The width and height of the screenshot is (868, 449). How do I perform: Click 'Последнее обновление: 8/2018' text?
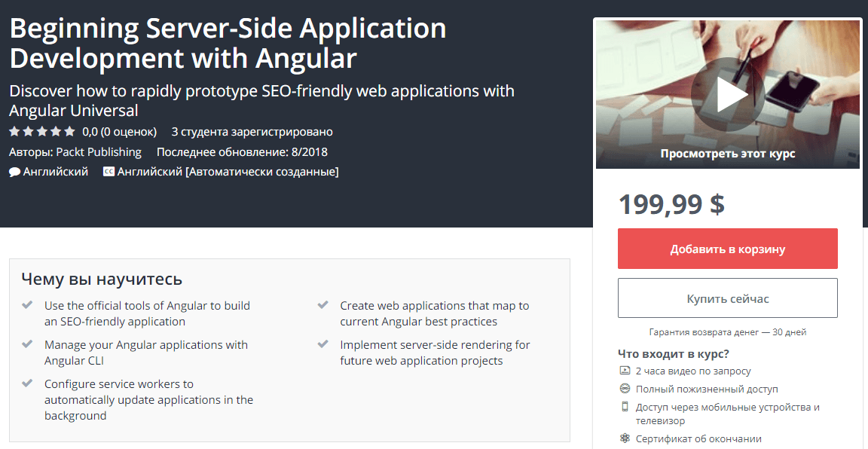tap(242, 151)
